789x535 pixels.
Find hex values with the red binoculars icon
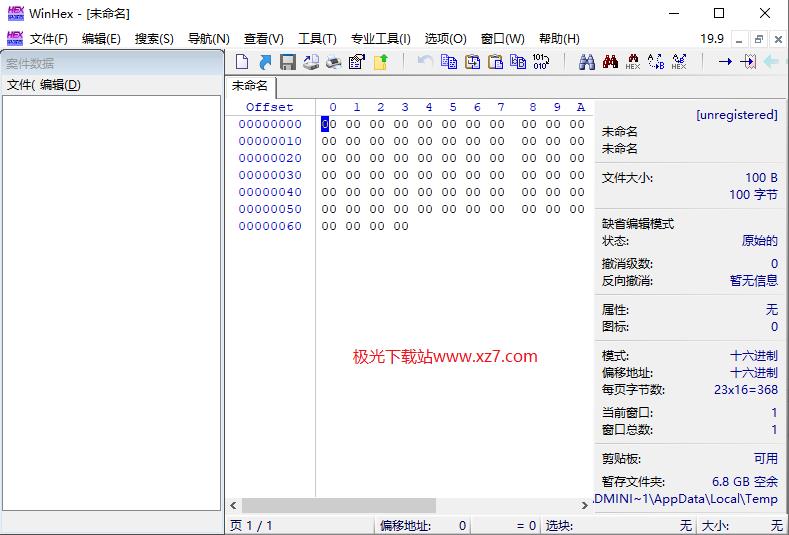pyautogui.click(x=610, y=62)
